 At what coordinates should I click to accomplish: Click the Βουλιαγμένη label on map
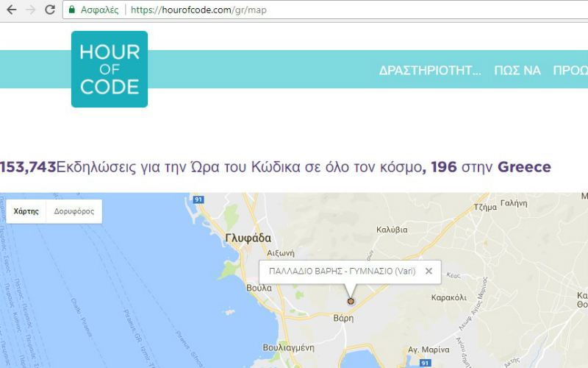(x=288, y=347)
